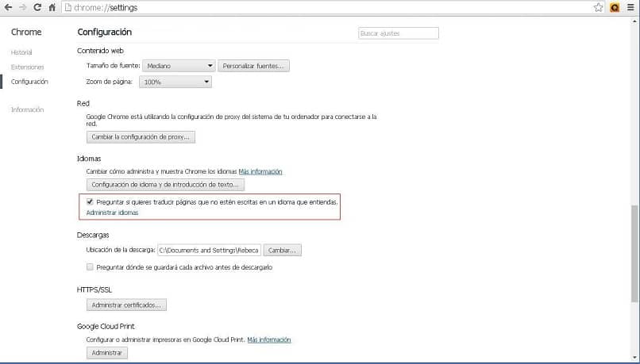Open the Zoom de página dropdown

tap(175, 82)
